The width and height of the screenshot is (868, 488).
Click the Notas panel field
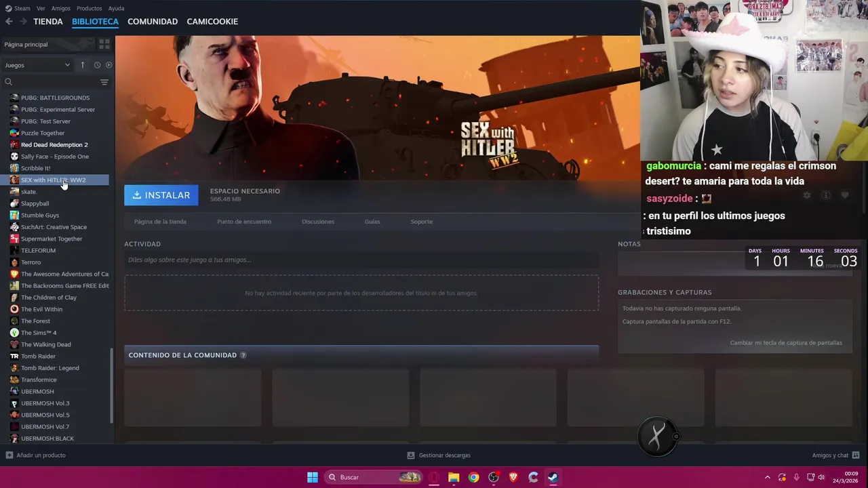click(x=734, y=264)
